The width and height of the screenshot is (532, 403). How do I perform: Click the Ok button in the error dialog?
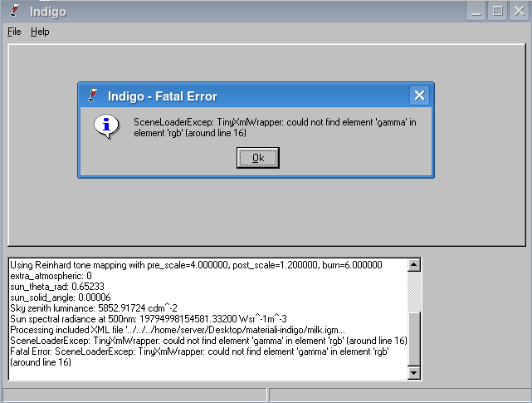point(257,158)
